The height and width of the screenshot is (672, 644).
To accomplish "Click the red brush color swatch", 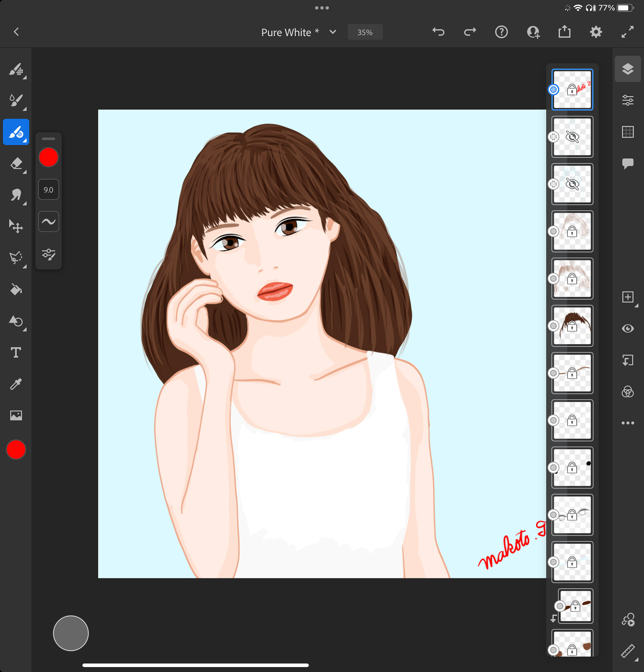I will point(48,157).
